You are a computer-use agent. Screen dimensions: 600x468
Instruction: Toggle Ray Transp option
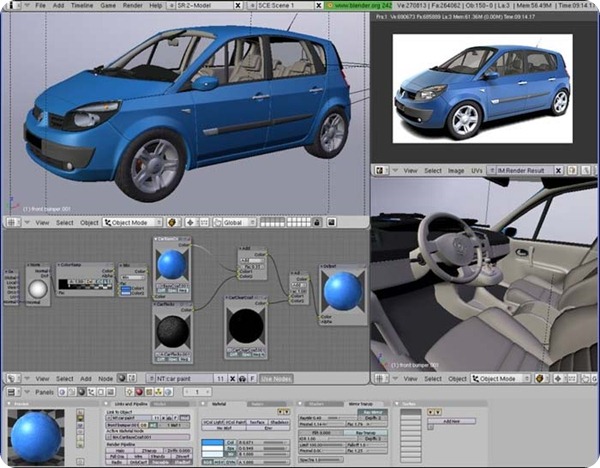365,433
